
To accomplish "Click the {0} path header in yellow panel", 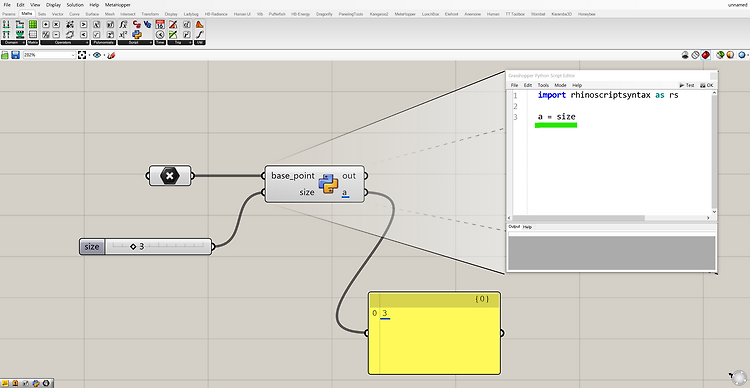I will pos(482,299).
